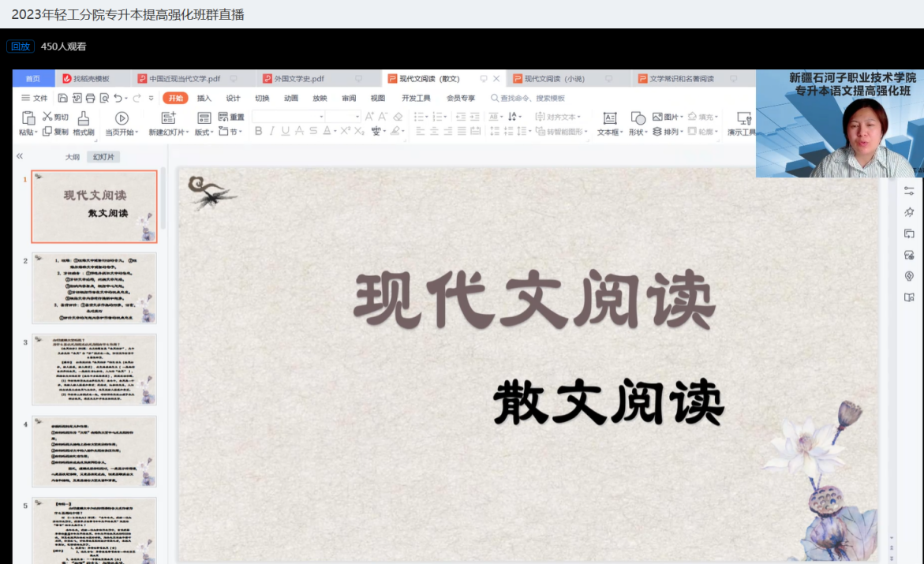The image size is (924, 564).
Task: Click the Undo arrow icon
Action: [x=118, y=98]
